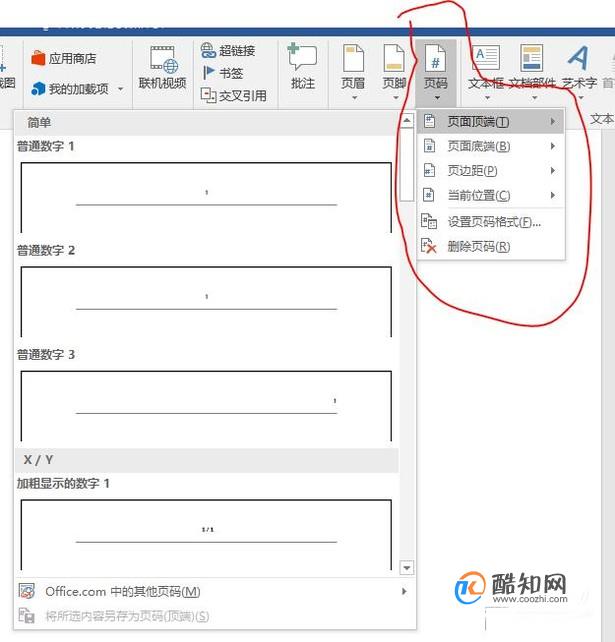Expand the 文本框 dropdown arrow
The image size is (615, 642).
(x=487, y=98)
